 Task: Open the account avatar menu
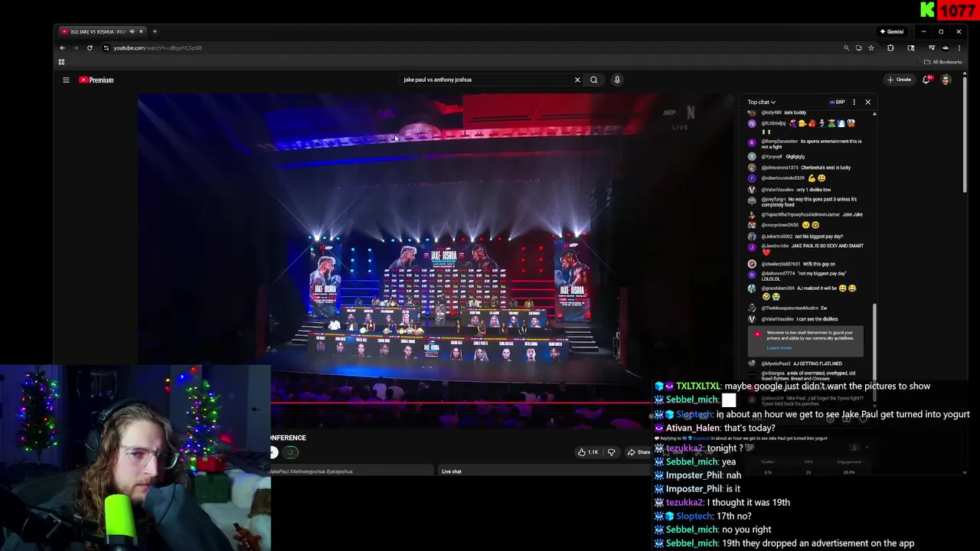click(x=946, y=80)
